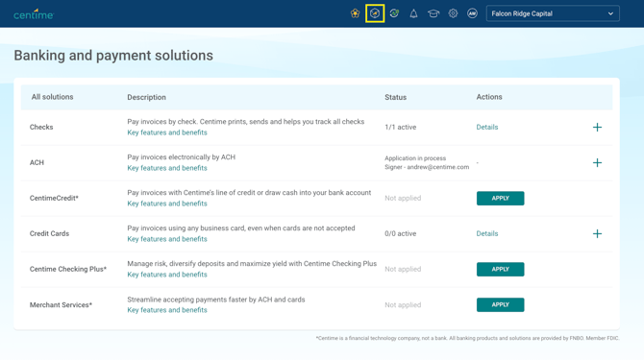Viewport: 644px width, 360px height.
Task: Click the Actions column header
Action: click(489, 97)
